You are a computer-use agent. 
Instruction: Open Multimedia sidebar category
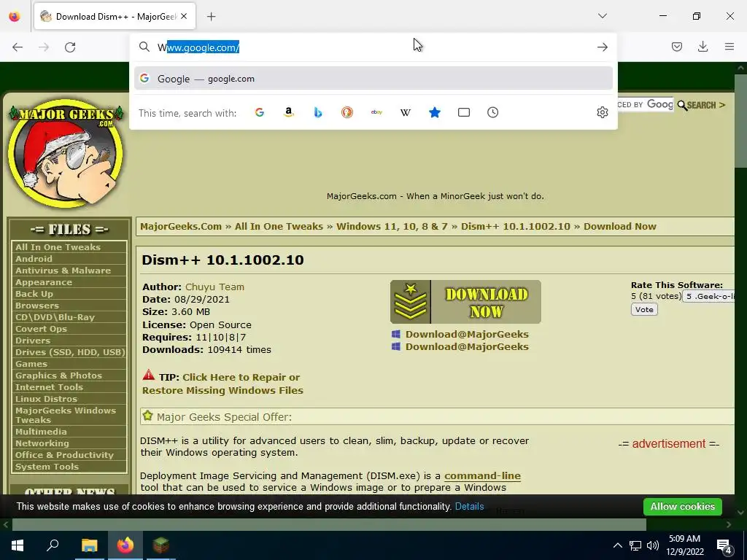[x=41, y=432]
